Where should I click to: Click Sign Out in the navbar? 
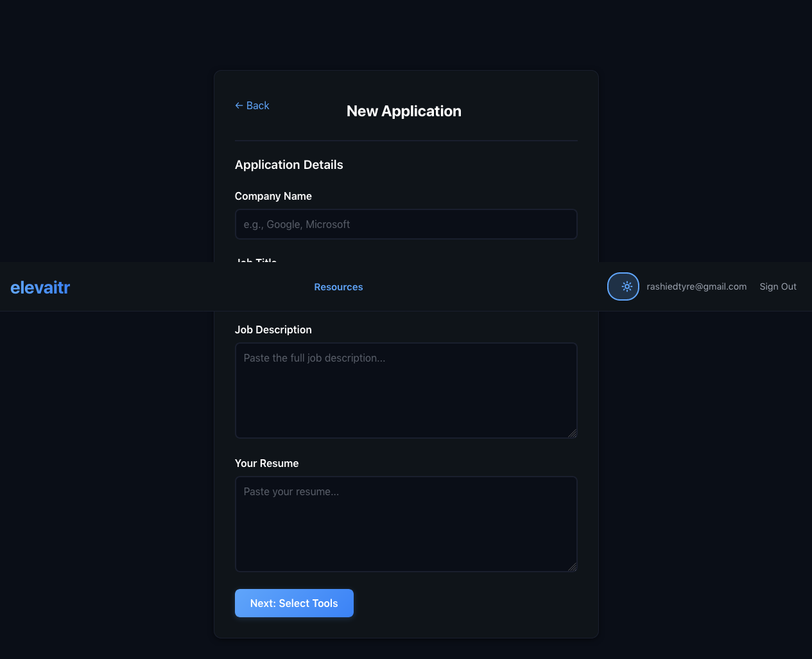pos(777,286)
